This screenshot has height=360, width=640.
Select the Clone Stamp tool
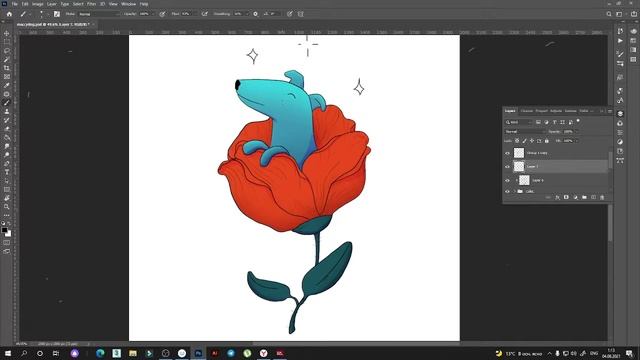coord(7,111)
